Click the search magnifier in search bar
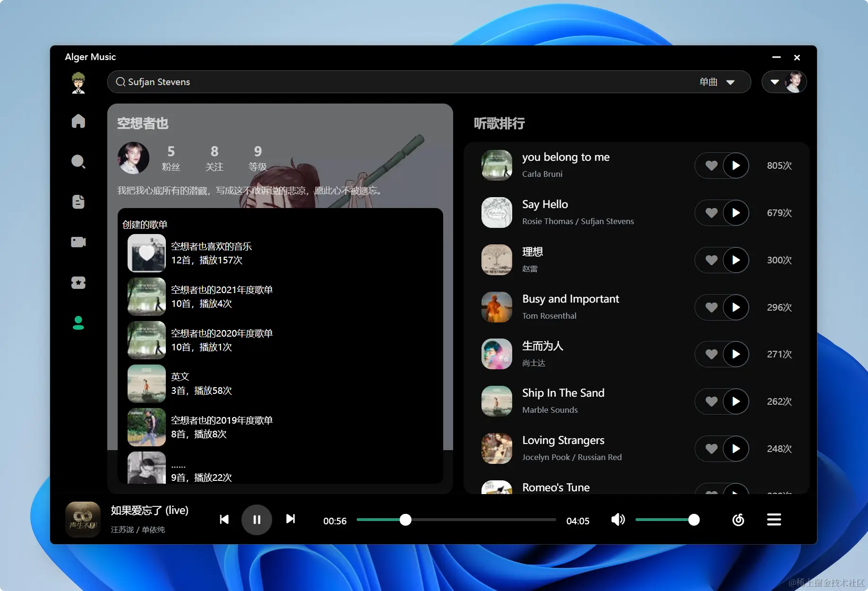Image resolution: width=868 pixels, height=591 pixels. 120,82
